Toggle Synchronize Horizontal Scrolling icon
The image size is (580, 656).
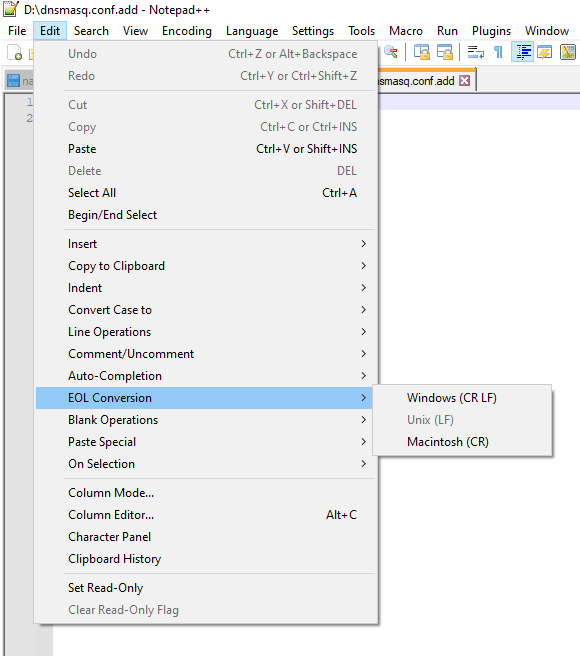444,52
